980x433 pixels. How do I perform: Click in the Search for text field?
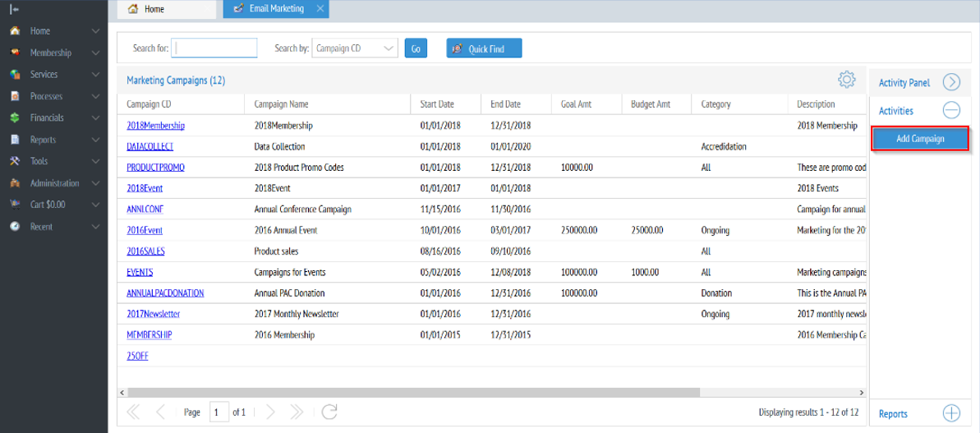tap(214, 48)
